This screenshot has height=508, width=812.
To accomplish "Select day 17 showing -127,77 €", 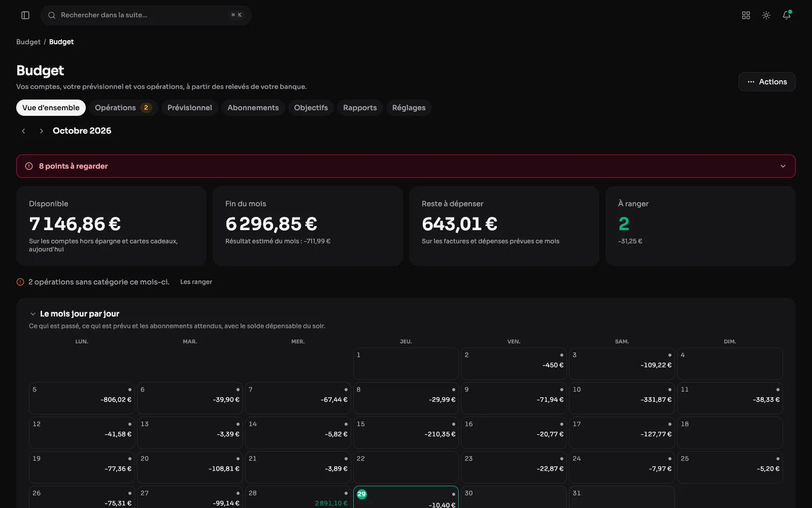I will 622,433.
